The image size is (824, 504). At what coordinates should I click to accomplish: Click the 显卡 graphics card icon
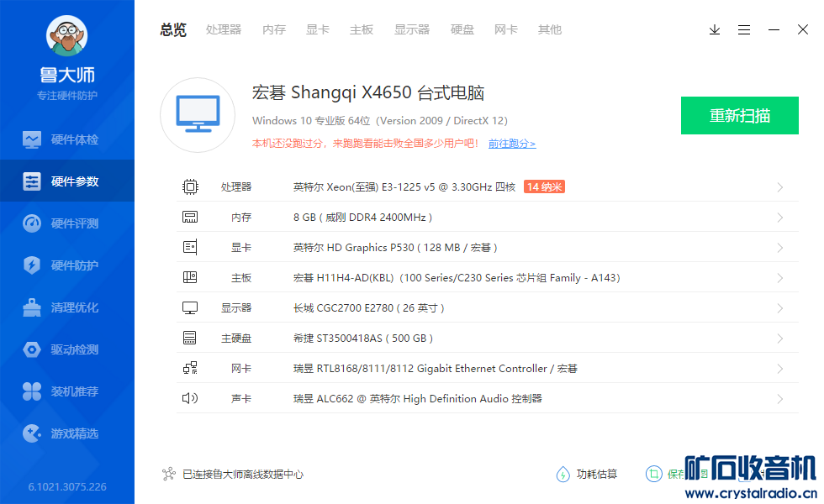(190, 247)
